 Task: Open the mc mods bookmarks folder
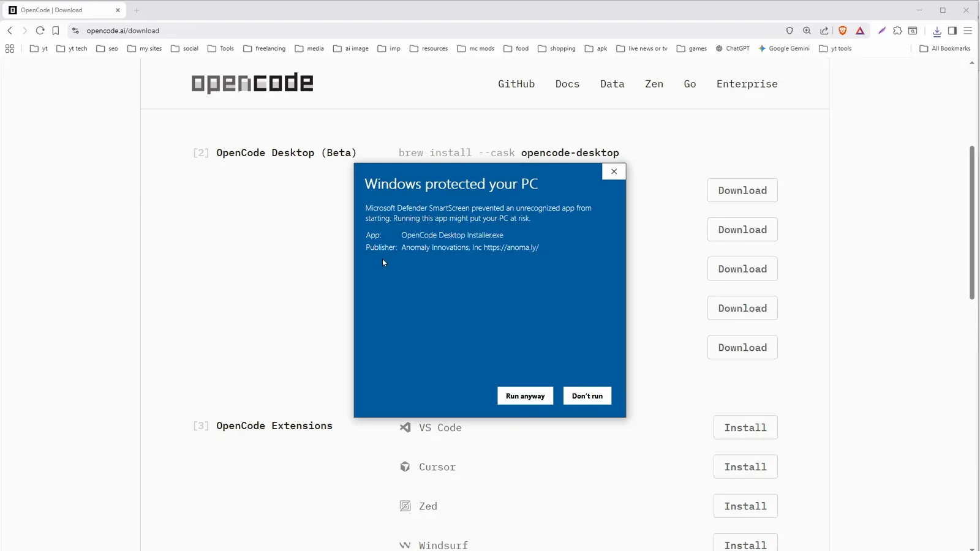476,48
